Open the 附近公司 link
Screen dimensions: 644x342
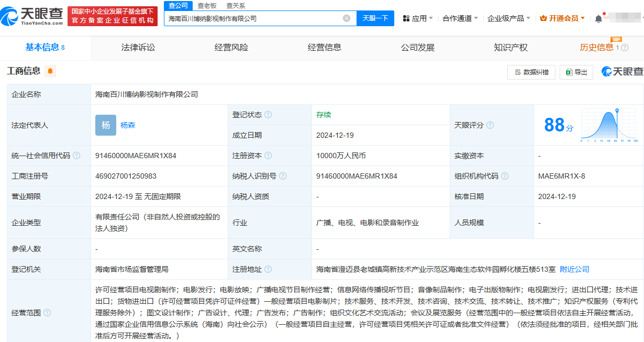click(574, 269)
